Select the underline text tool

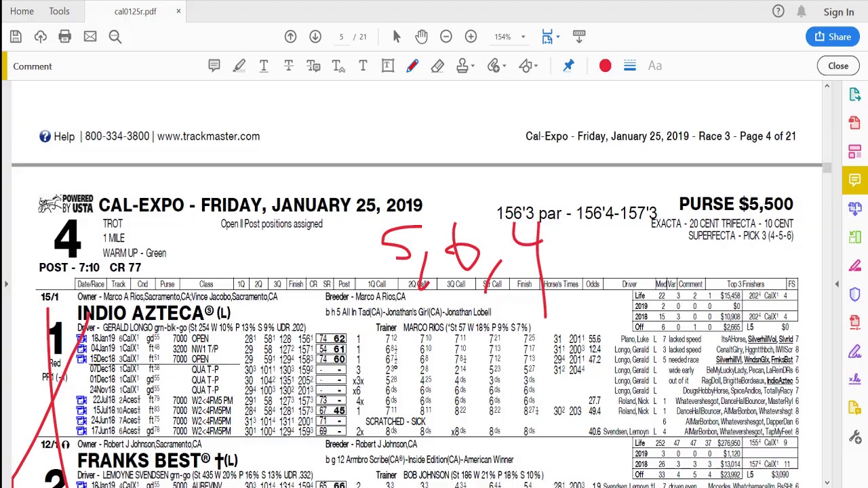tap(264, 66)
